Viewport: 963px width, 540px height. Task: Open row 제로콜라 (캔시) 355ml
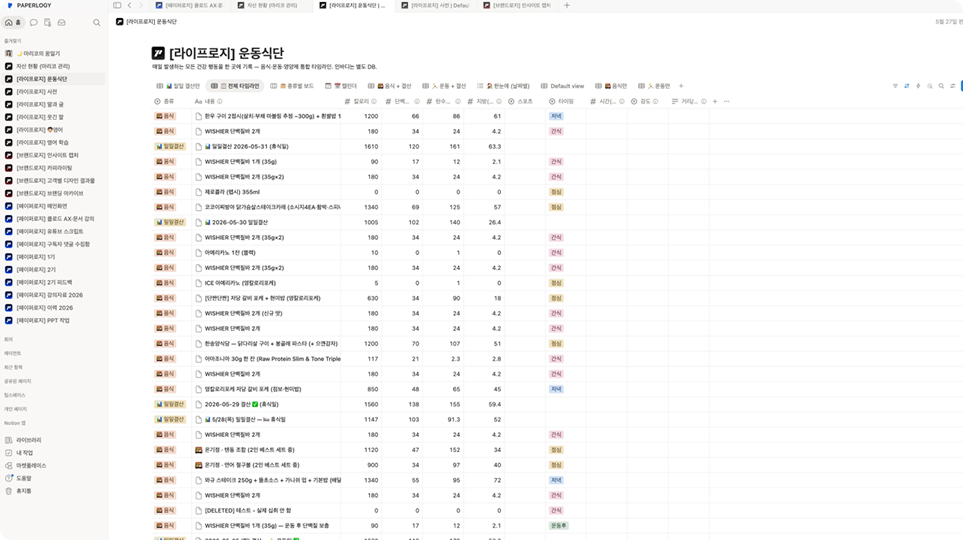(232, 192)
